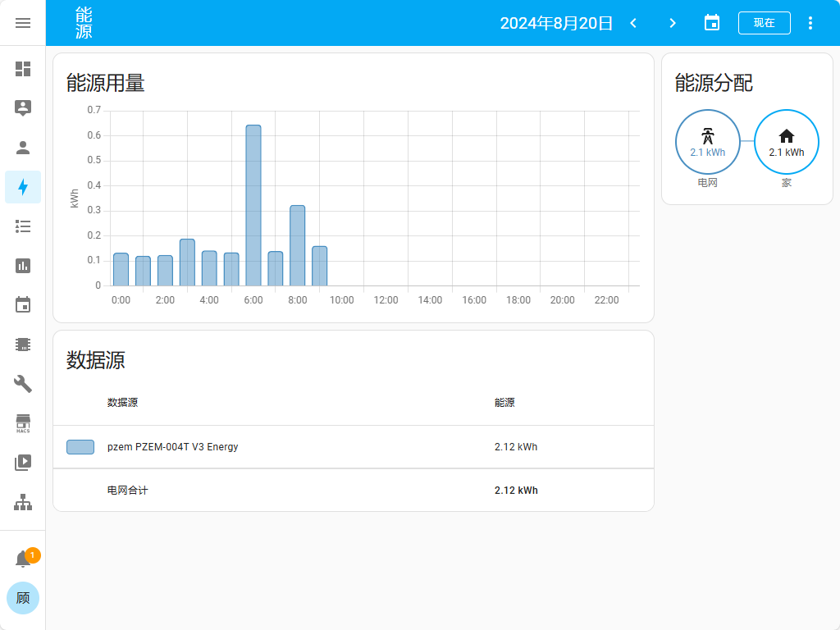Viewport: 840px width, 630px height.
Task: Open the Calendar sidebar icon
Action: (x=23, y=305)
